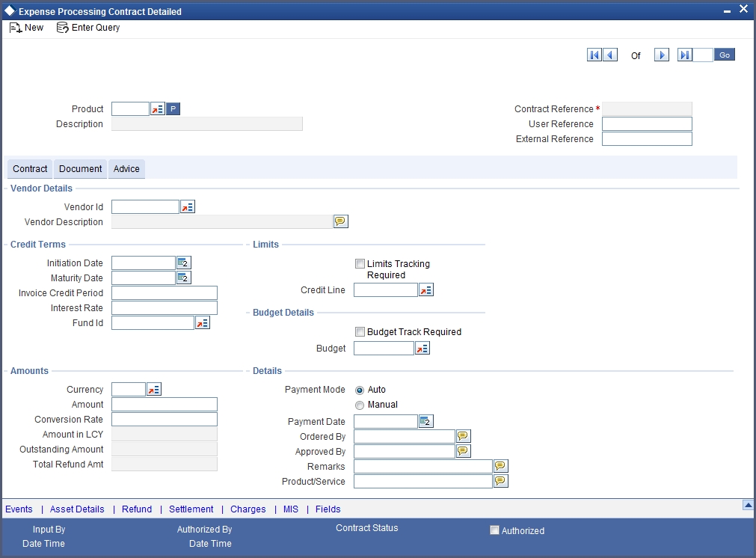Screen dimensions: 756x558
Task: Open the Asset Details link
Action: (77, 509)
